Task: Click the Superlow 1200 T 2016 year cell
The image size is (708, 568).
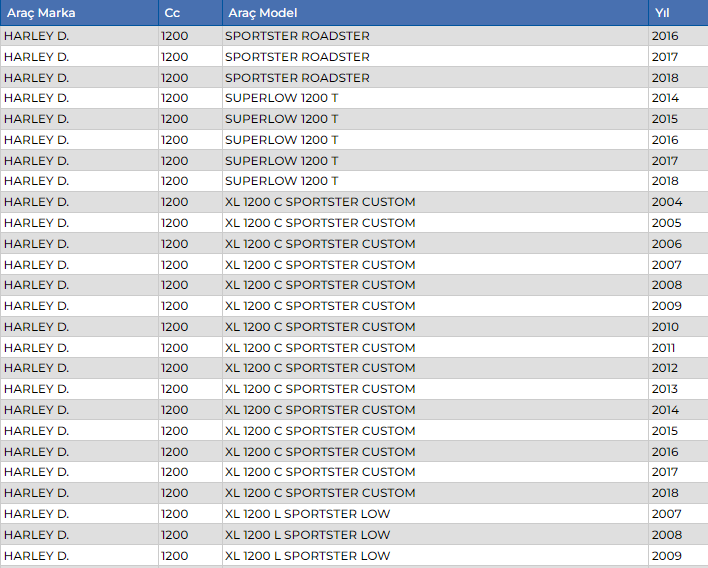Action: click(665, 140)
